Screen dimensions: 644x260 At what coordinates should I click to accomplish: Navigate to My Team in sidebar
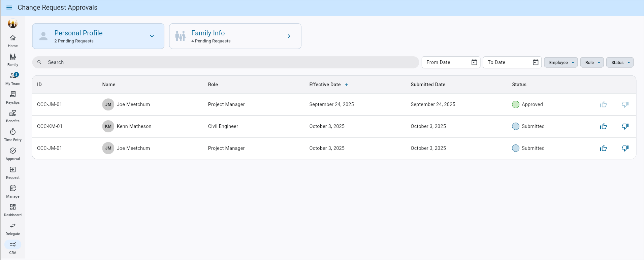point(13,78)
